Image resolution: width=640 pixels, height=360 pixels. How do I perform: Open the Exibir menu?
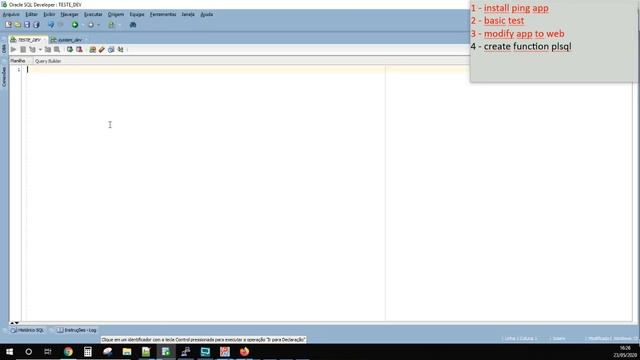[49, 14]
